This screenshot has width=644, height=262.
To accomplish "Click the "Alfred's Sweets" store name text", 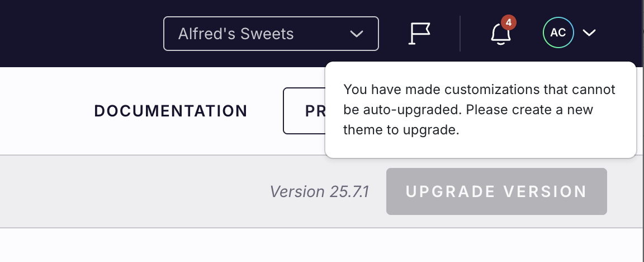I will pyautogui.click(x=235, y=34).
